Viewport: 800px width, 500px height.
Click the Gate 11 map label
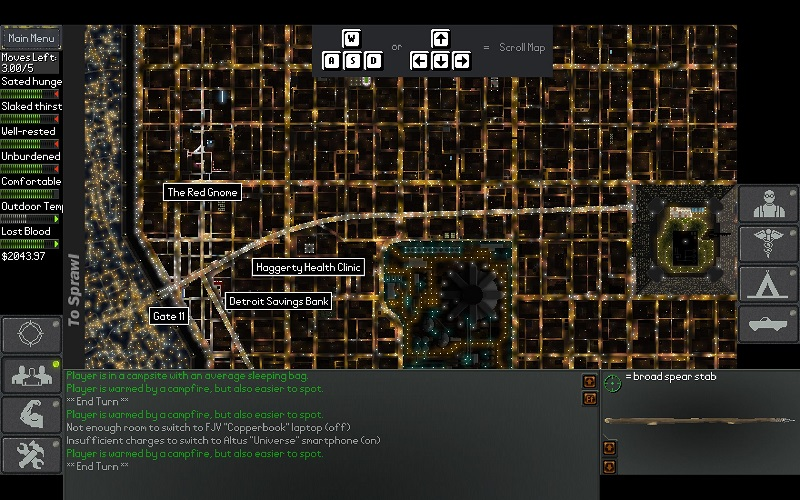click(168, 316)
